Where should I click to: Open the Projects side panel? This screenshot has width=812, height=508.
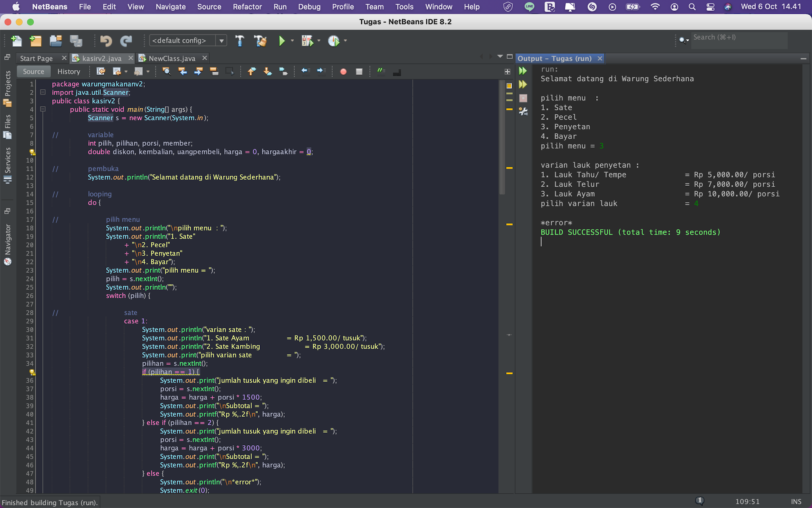click(8, 89)
